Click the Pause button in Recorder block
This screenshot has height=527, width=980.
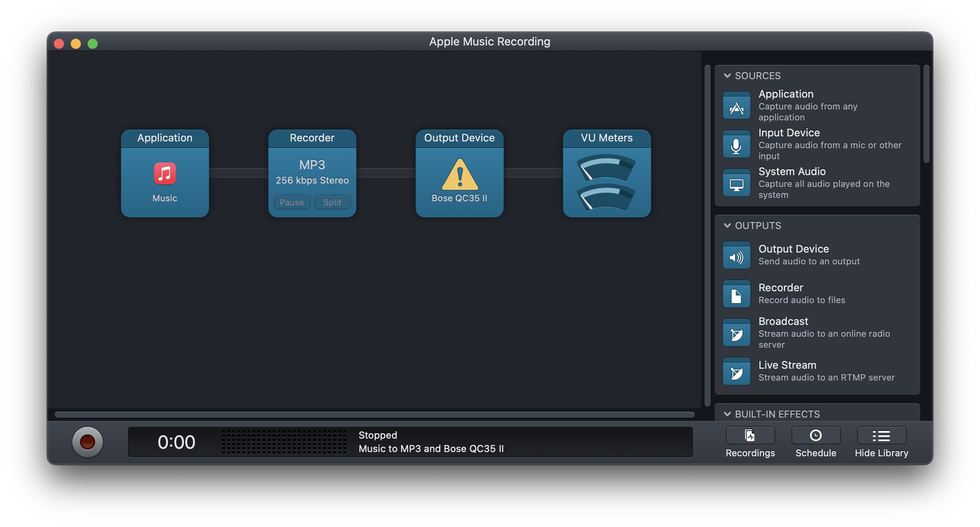tap(292, 202)
